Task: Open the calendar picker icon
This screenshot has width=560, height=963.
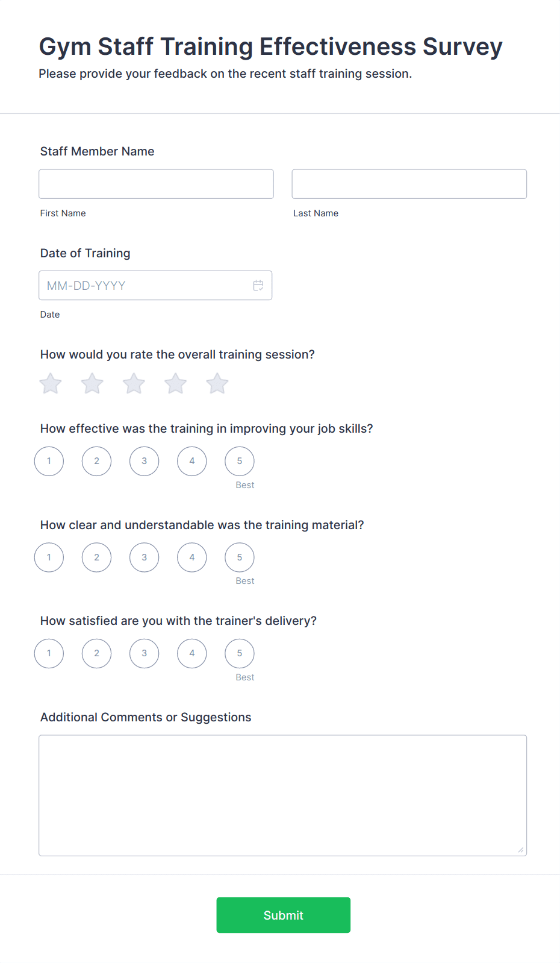Action: coord(258,286)
